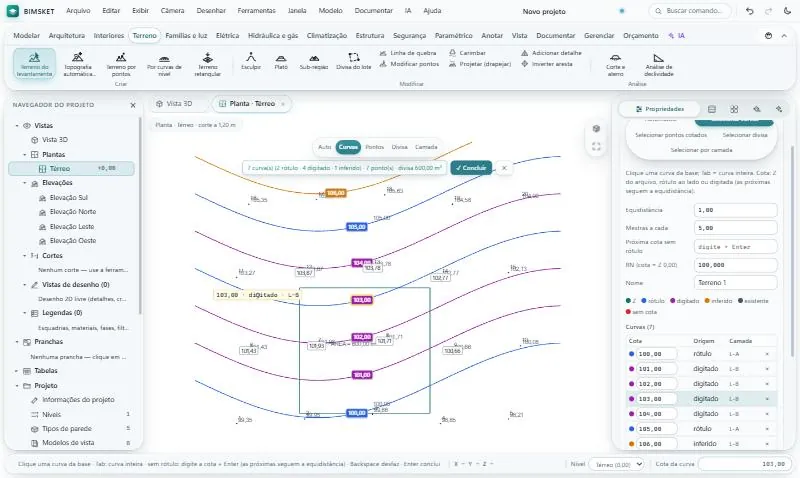The image size is (800, 478).
Task: Open the Análise de declividade tool
Action: click(659, 64)
